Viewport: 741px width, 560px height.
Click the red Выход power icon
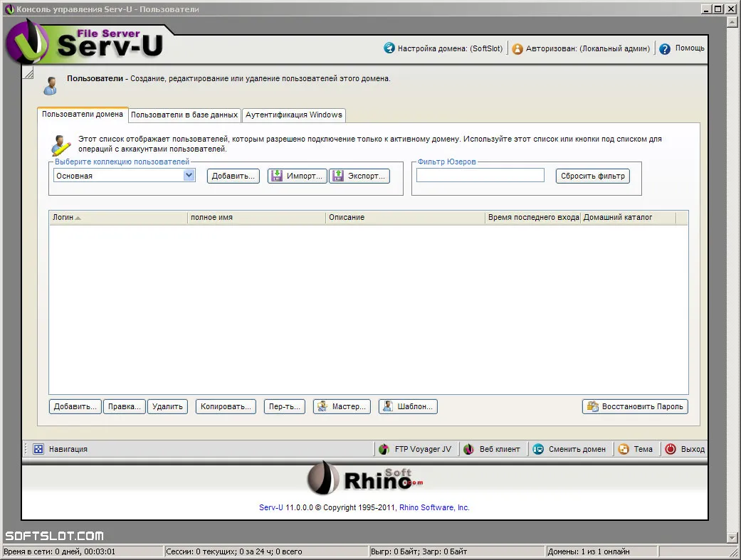click(671, 449)
